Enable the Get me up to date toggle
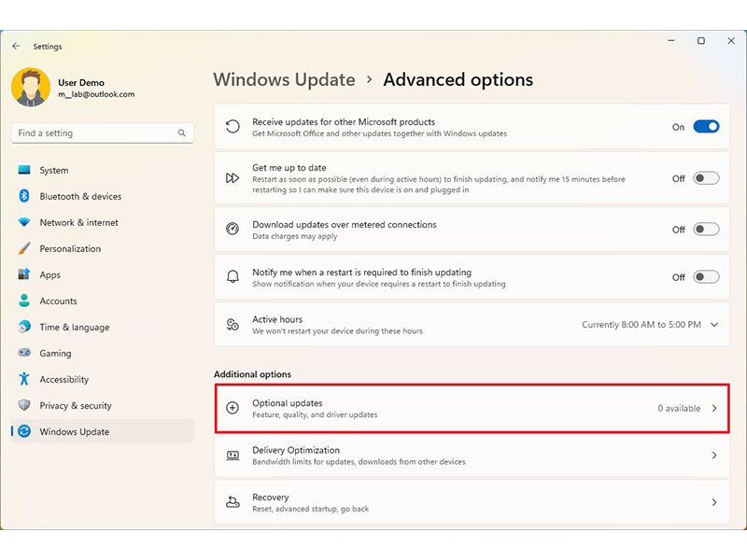This screenshot has height=560, width=747. [x=706, y=178]
